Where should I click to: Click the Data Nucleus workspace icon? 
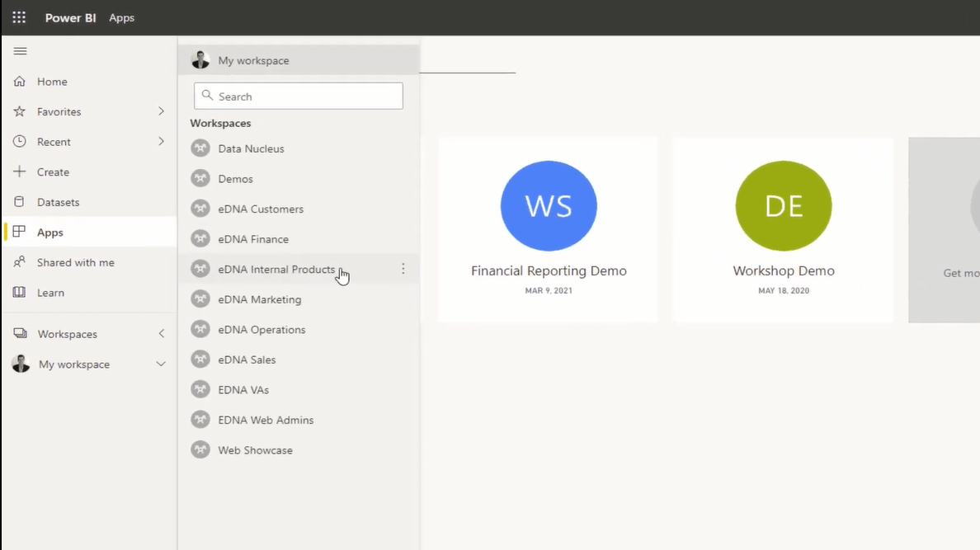click(x=200, y=148)
